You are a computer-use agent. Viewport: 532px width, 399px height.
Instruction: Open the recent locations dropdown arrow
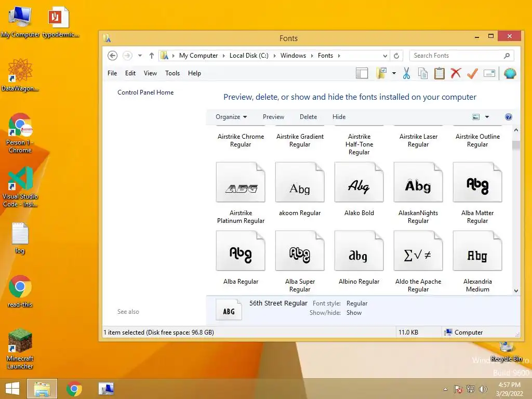tap(140, 56)
